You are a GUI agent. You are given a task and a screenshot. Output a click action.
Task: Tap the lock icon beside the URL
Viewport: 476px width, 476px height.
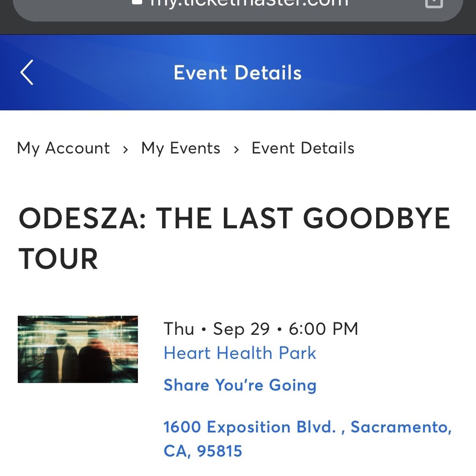click(137, 2)
